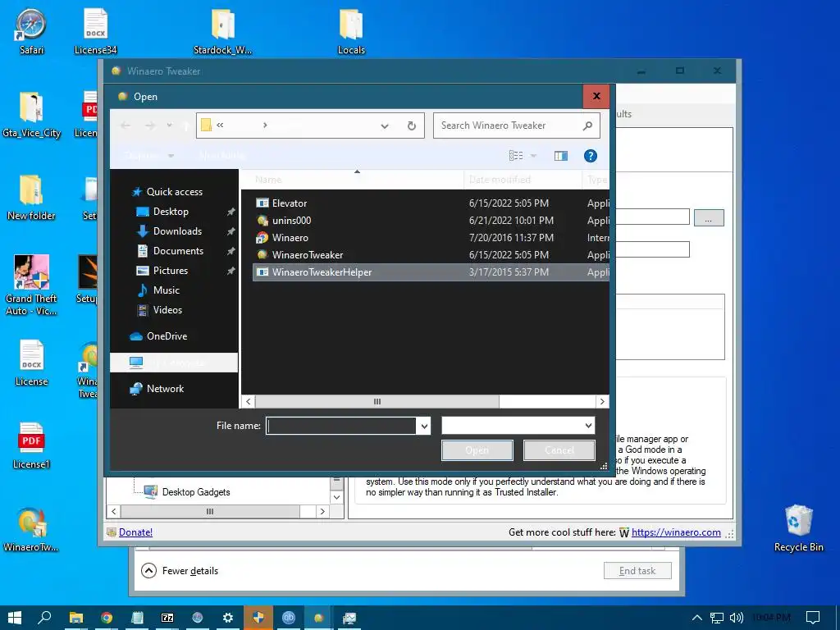Image resolution: width=840 pixels, height=630 pixels.
Task: Select the WinaeroTweaker application file
Action: (431, 254)
